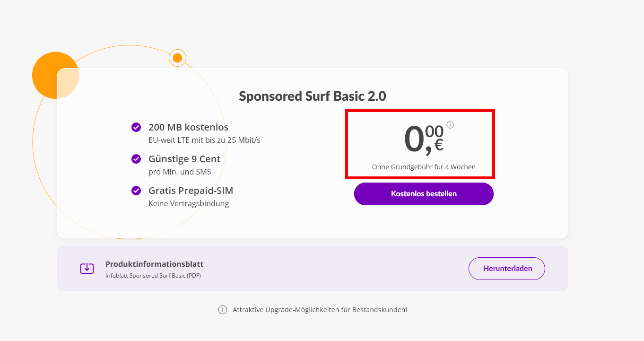Click the Infoblatt Sponsored Surf Basic (PDF) text
The image size is (644, 341).
click(x=153, y=275)
